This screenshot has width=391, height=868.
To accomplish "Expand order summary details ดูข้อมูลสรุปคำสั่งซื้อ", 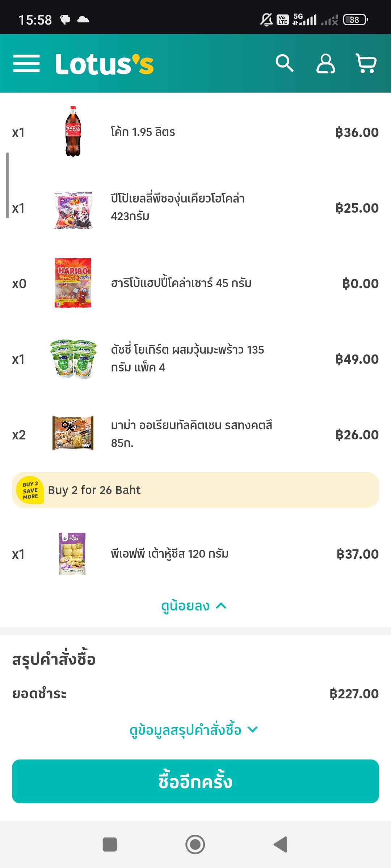I will (194, 729).
